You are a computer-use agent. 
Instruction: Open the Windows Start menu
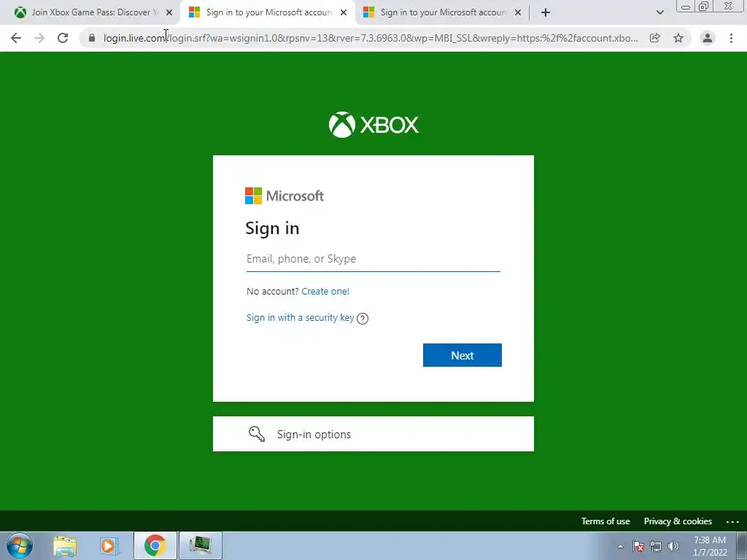click(x=20, y=545)
